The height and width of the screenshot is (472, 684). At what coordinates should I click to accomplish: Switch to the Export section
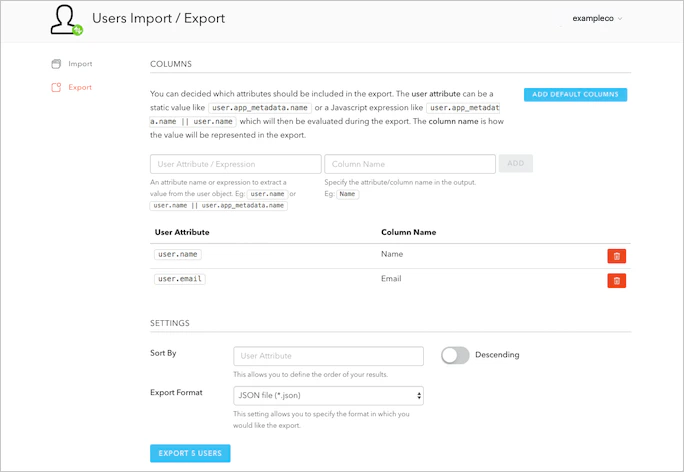(80, 87)
